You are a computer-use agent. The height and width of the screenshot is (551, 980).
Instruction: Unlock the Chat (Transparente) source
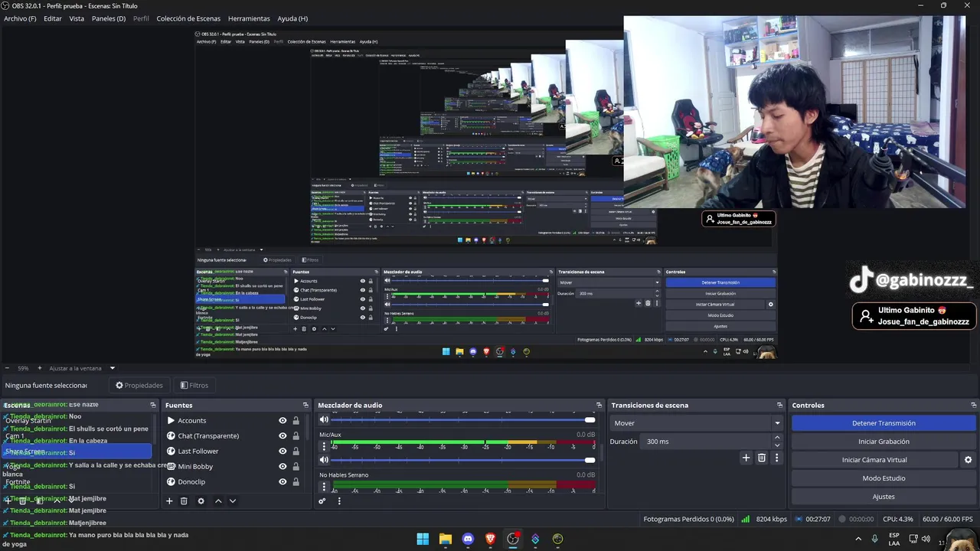pyautogui.click(x=296, y=435)
